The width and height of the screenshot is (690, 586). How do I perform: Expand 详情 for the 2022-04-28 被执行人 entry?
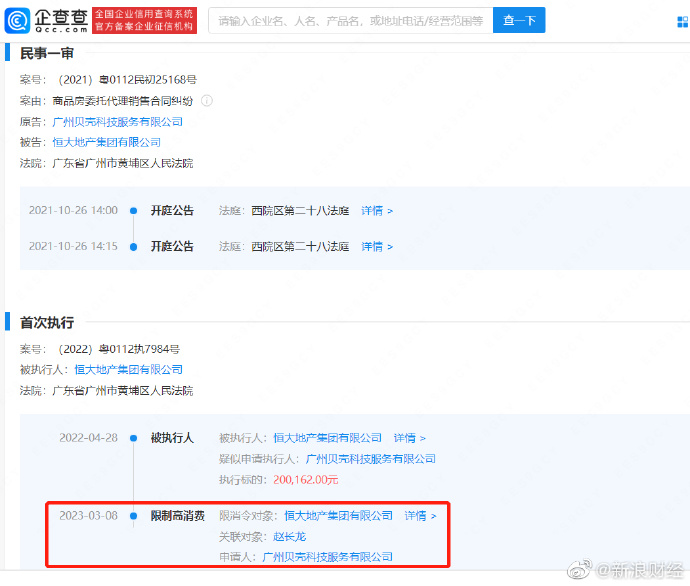coord(409,438)
